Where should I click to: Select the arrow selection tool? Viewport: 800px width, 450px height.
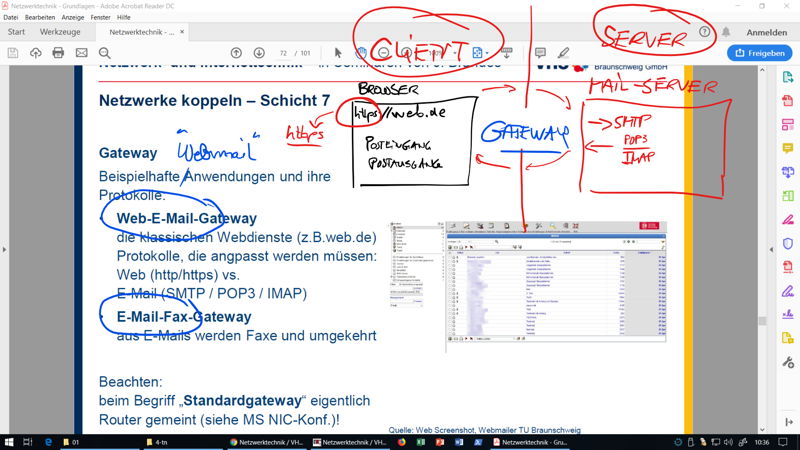pos(338,53)
